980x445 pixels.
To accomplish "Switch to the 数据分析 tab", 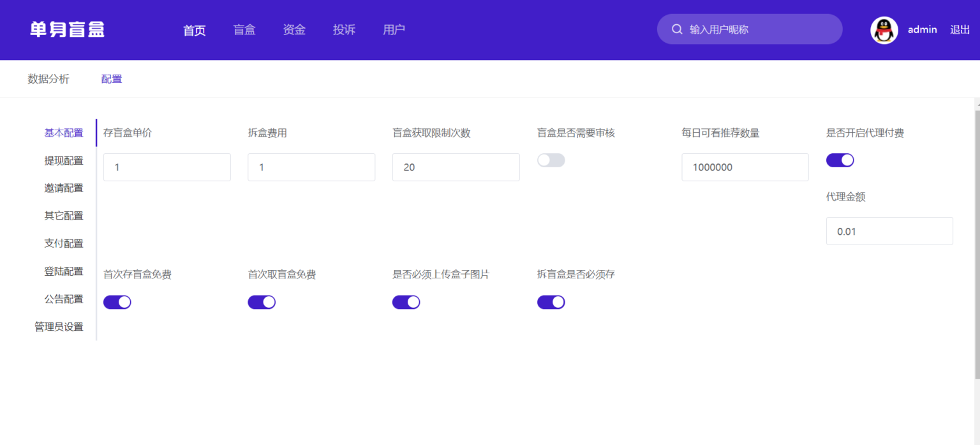I will 49,79.
